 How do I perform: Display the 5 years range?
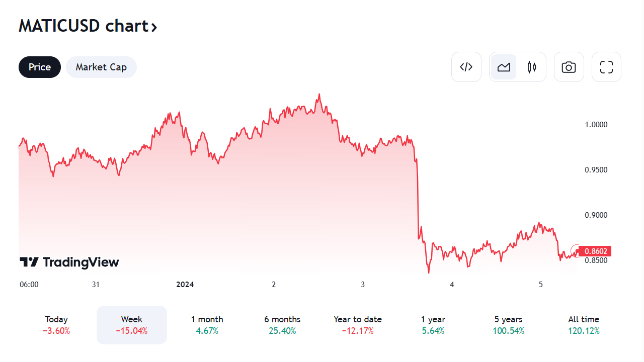click(x=508, y=325)
